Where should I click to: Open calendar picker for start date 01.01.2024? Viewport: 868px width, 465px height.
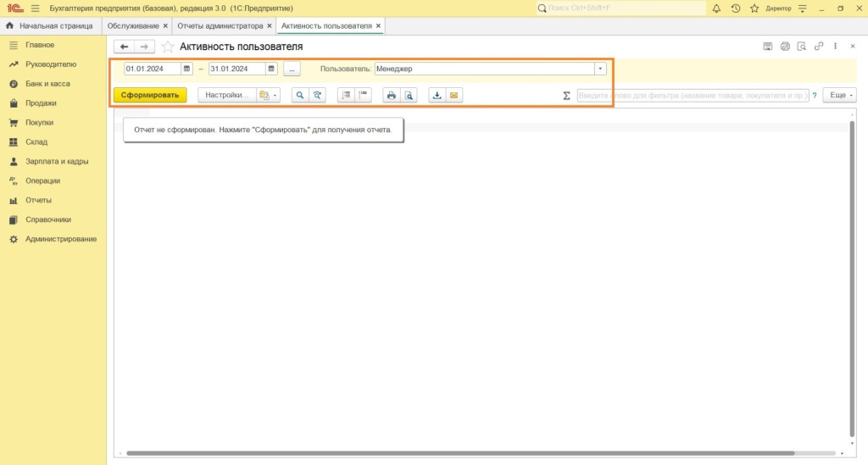pos(186,69)
